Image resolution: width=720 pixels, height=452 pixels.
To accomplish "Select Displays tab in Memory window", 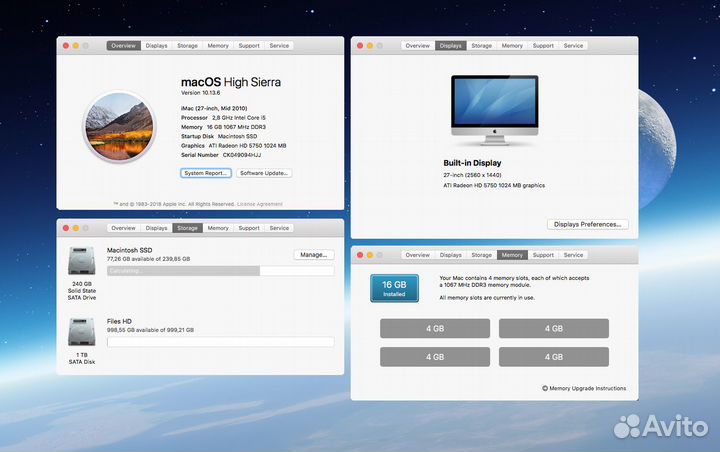I will [450, 255].
